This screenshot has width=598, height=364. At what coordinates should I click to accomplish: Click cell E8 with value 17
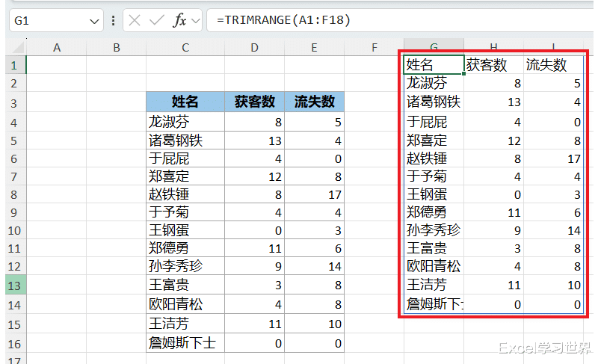click(314, 194)
